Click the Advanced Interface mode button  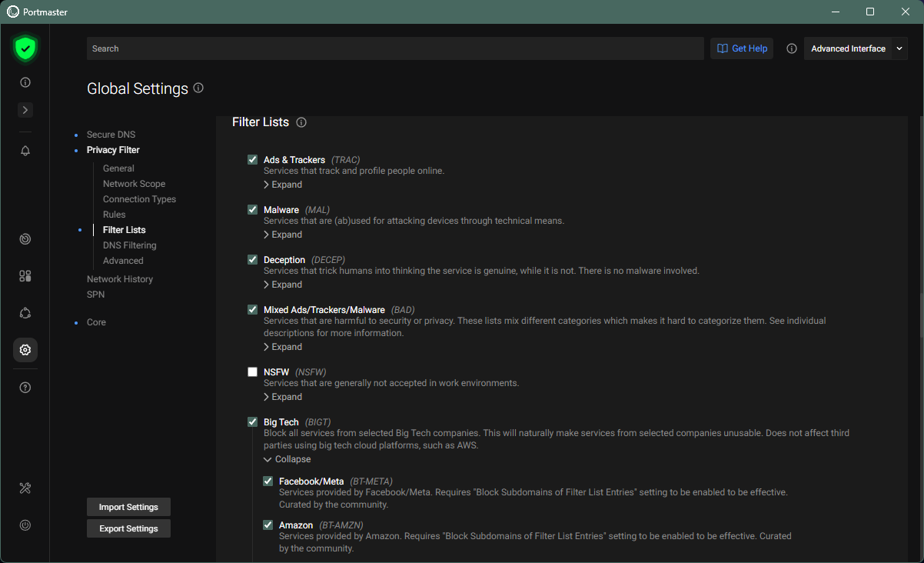click(848, 48)
